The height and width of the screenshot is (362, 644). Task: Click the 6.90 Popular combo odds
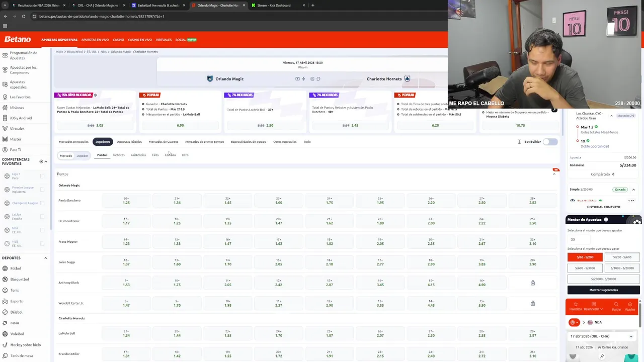[180, 125]
